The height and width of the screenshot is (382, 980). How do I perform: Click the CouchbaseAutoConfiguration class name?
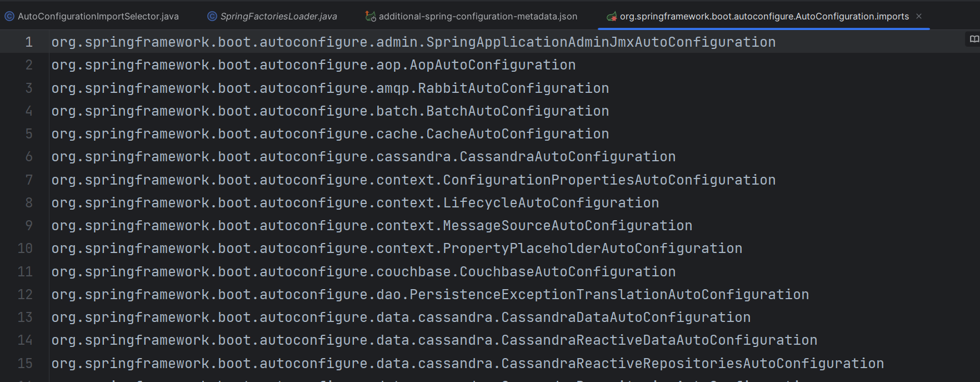click(567, 272)
